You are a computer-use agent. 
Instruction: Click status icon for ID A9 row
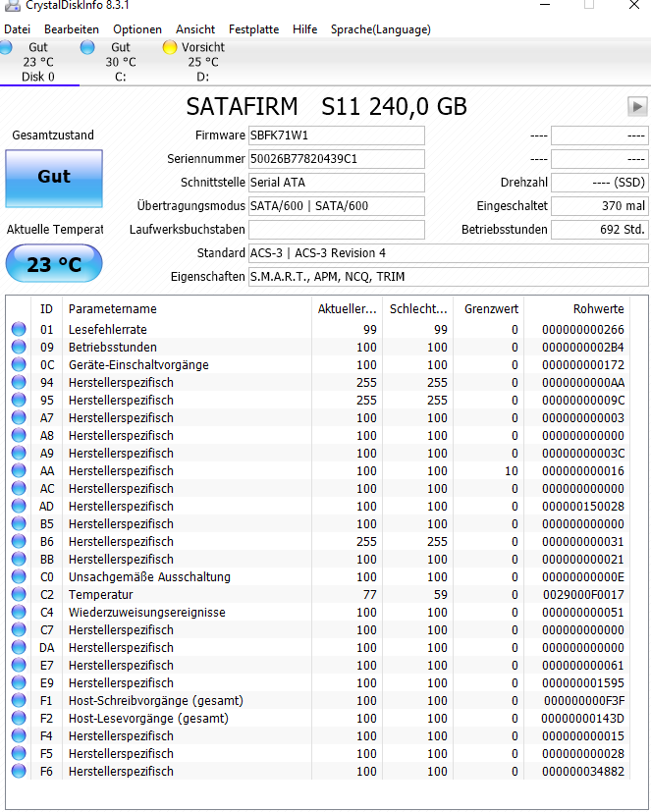[x=19, y=453]
